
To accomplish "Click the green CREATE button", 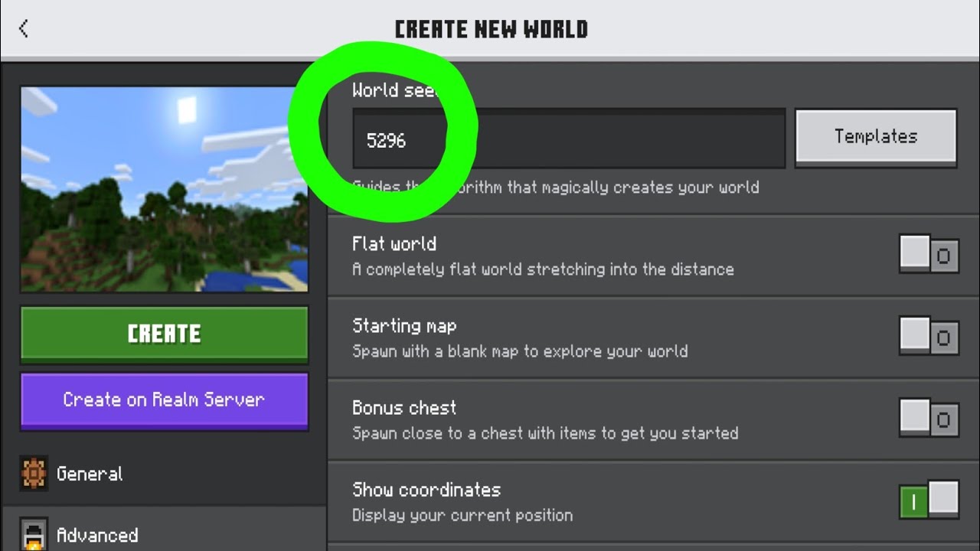I will tap(164, 334).
